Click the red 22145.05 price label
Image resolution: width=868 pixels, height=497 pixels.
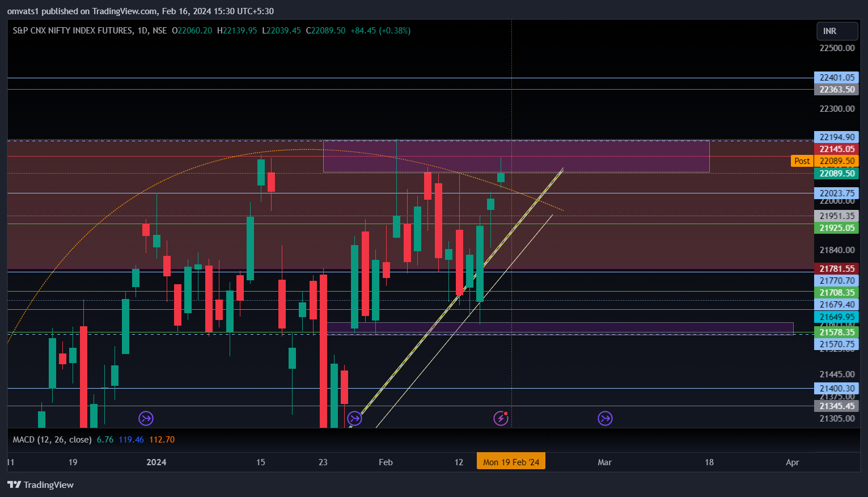tap(836, 149)
